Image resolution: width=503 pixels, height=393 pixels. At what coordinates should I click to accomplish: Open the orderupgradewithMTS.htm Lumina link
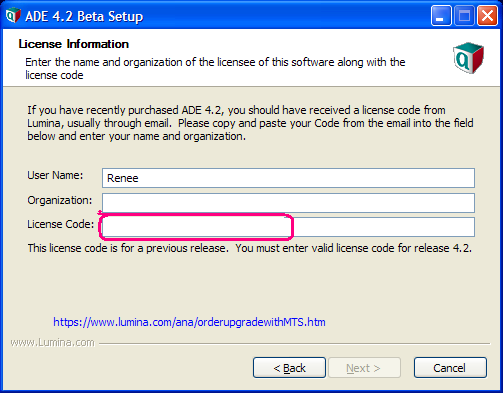tap(189, 322)
